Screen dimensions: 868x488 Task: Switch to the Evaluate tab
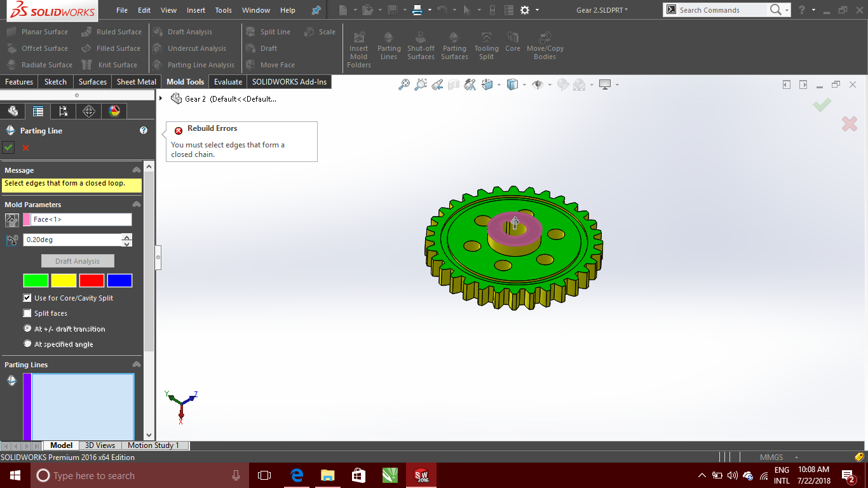pyautogui.click(x=227, y=81)
